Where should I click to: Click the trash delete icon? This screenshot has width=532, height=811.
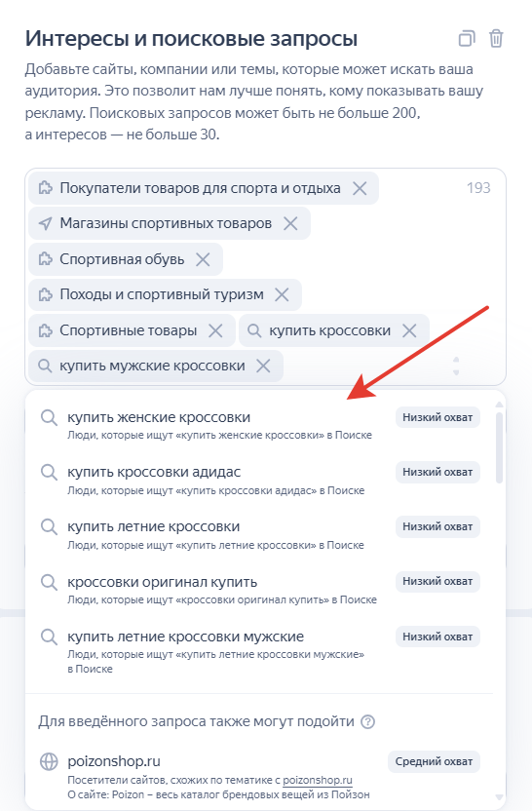(x=496, y=39)
